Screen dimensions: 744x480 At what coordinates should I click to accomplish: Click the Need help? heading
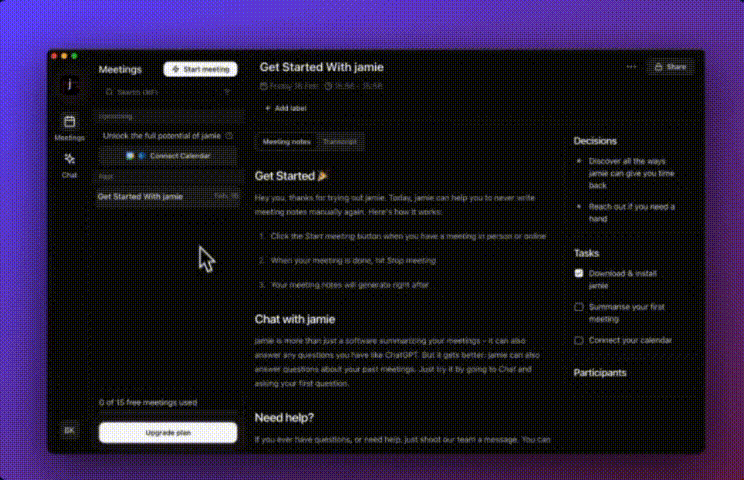tap(284, 418)
